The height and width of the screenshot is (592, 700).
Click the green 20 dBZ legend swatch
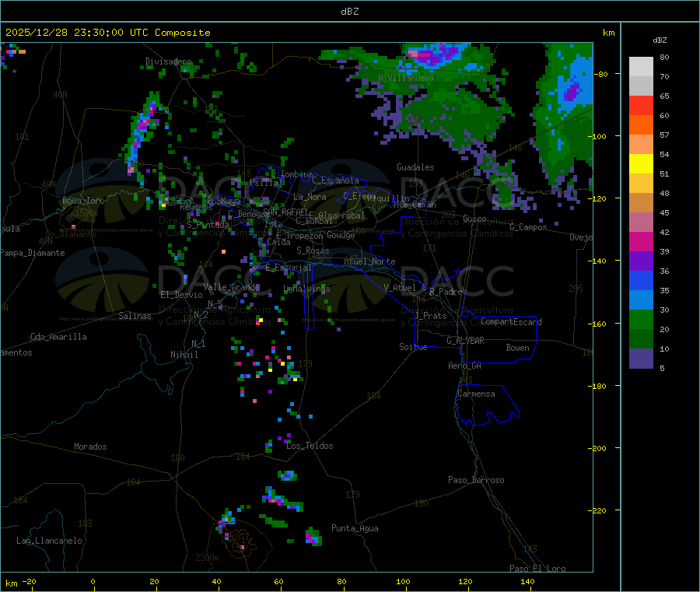(641, 319)
